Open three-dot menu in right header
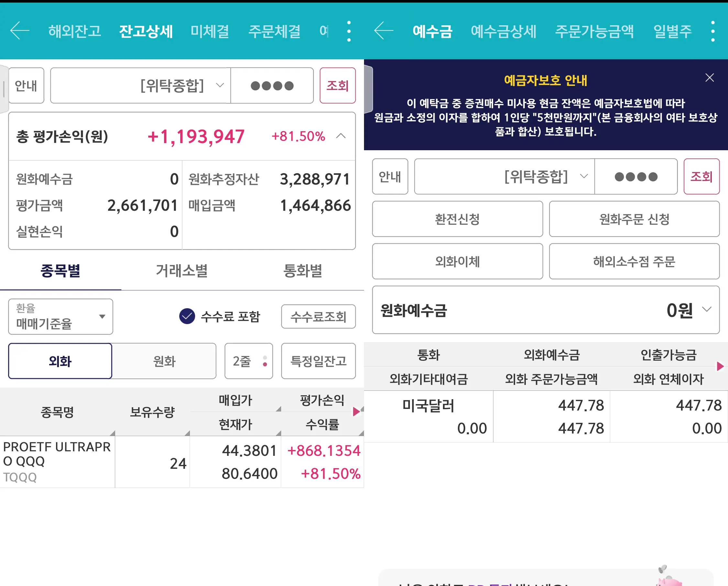 (712, 31)
